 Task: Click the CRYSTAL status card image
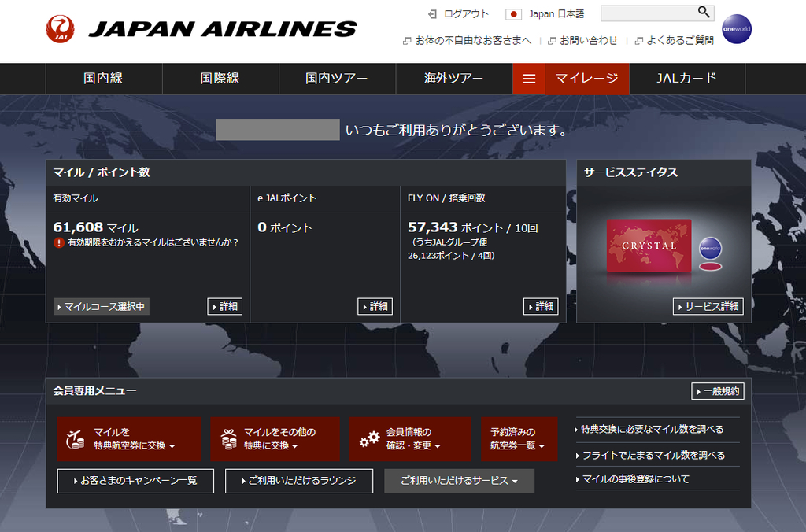[x=649, y=246]
